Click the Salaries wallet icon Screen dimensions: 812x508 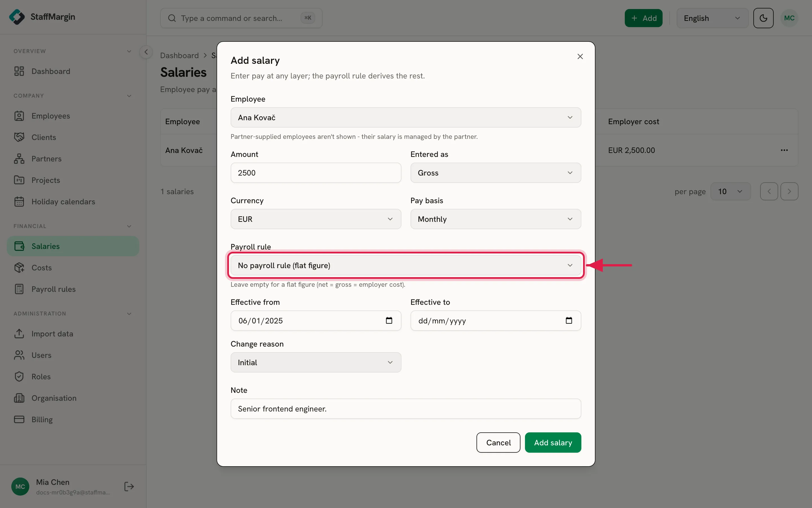(19, 246)
